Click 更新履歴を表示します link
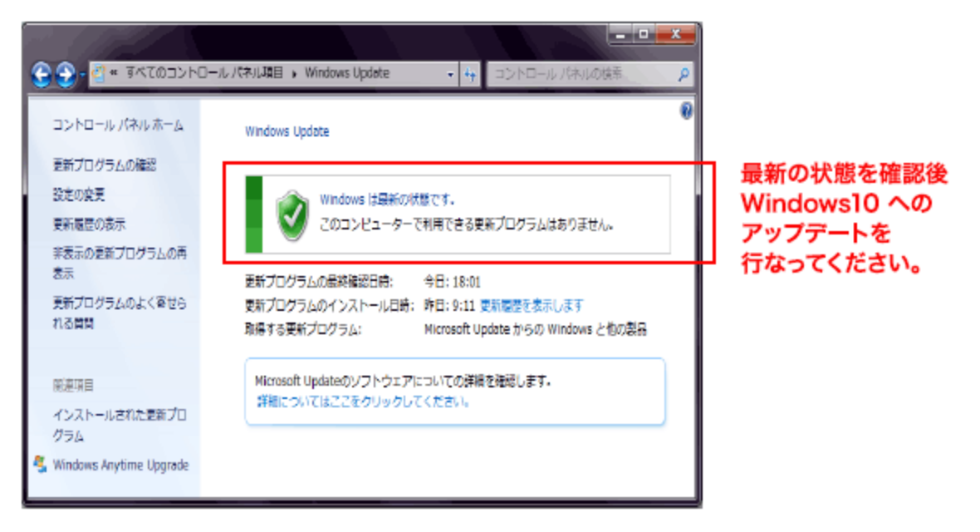 point(532,305)
